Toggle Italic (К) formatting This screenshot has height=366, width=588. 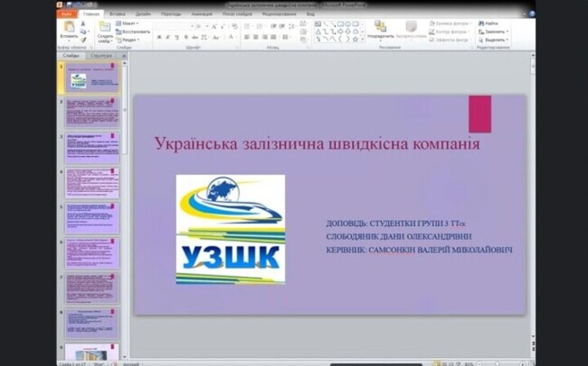coord(167,37)
